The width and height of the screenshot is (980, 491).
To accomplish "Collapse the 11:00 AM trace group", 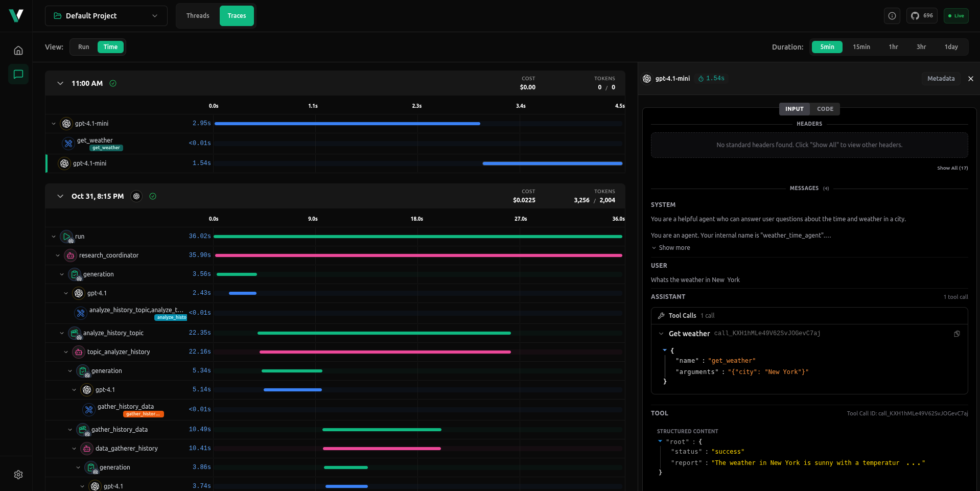I will pyautogui.click(x=60, y=83).
